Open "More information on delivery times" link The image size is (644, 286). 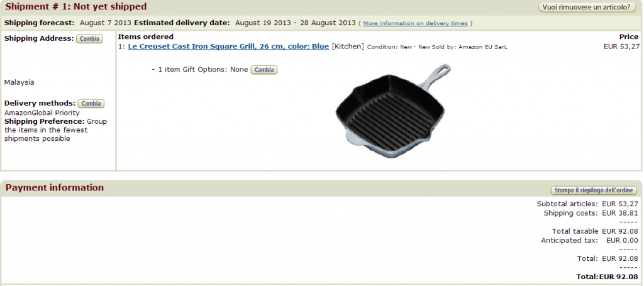[x=415, y=23]
